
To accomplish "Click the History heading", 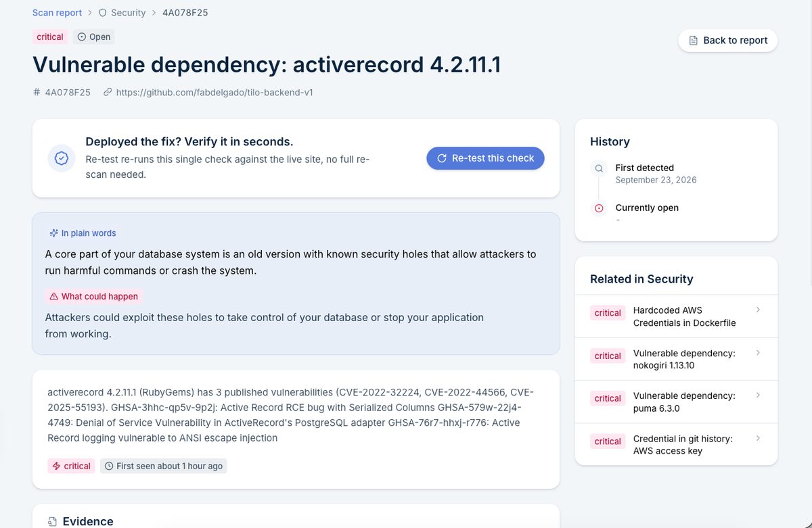I will pos(610,142).
